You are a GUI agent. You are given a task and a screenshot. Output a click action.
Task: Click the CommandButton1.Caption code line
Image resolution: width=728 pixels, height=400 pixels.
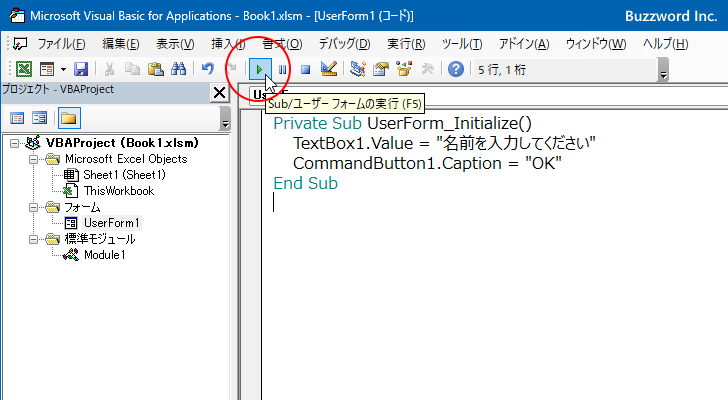pyautogui.click(x=427, y=163)
